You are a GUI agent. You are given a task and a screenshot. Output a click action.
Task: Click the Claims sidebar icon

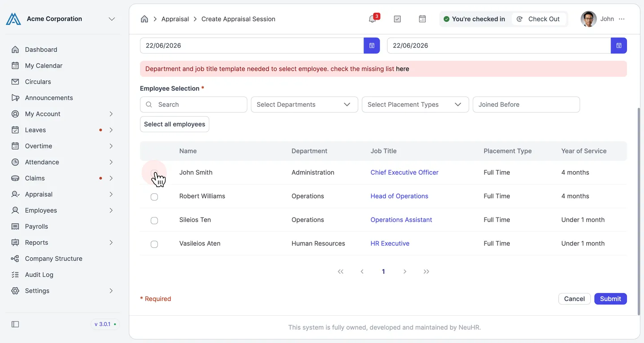pyautogui.click(x=15, y=178)
